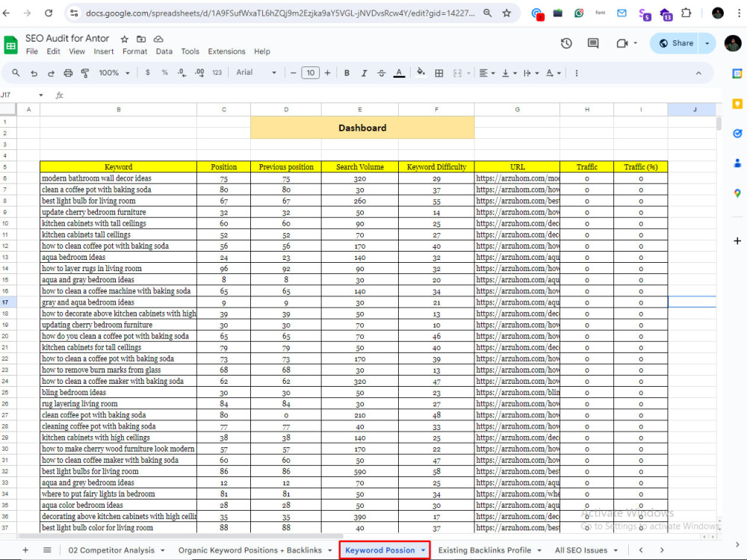Open vertical align dropdown
The width and height of the screenshot is (747, 560).
(x=509, y=73)
